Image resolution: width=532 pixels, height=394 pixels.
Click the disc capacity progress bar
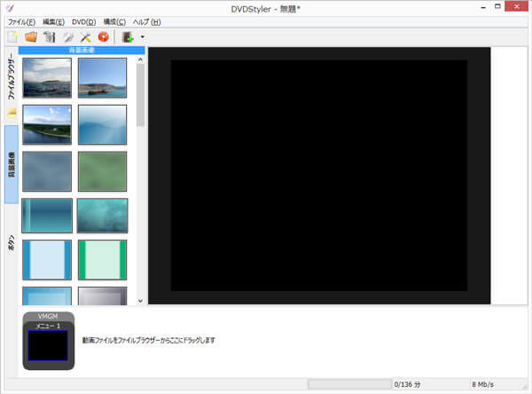[348, 384]
